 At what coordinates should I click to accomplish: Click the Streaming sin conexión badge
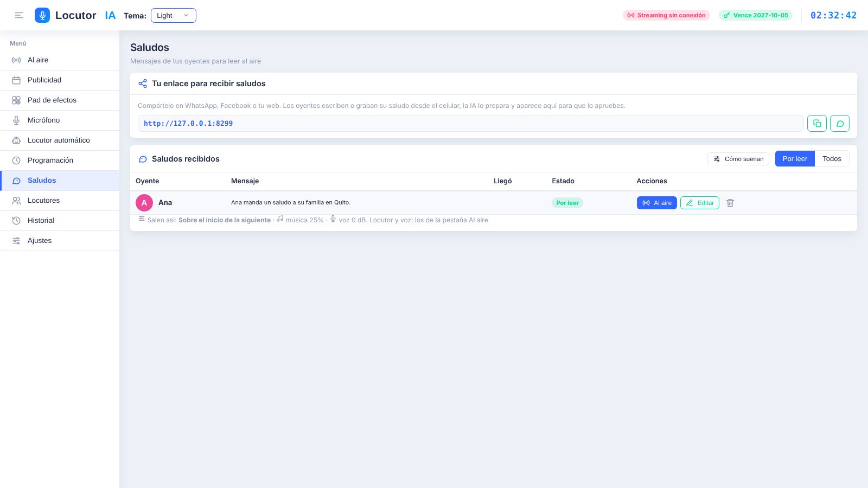click(666, 15)
